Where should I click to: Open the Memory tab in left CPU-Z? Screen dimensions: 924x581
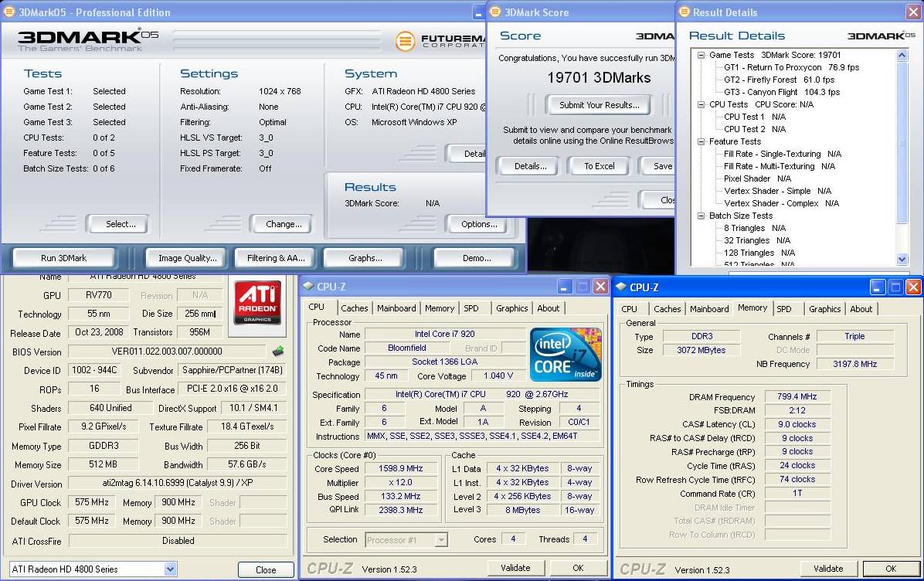440,308
